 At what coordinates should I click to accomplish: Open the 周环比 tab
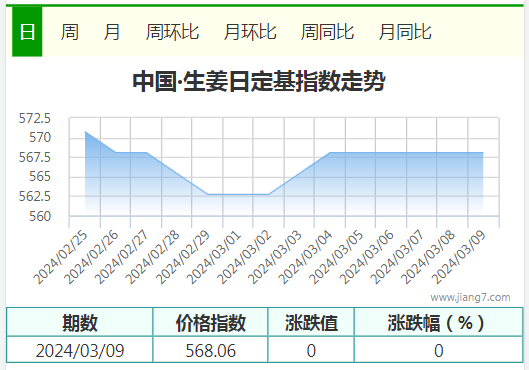(x=172, y=32)
